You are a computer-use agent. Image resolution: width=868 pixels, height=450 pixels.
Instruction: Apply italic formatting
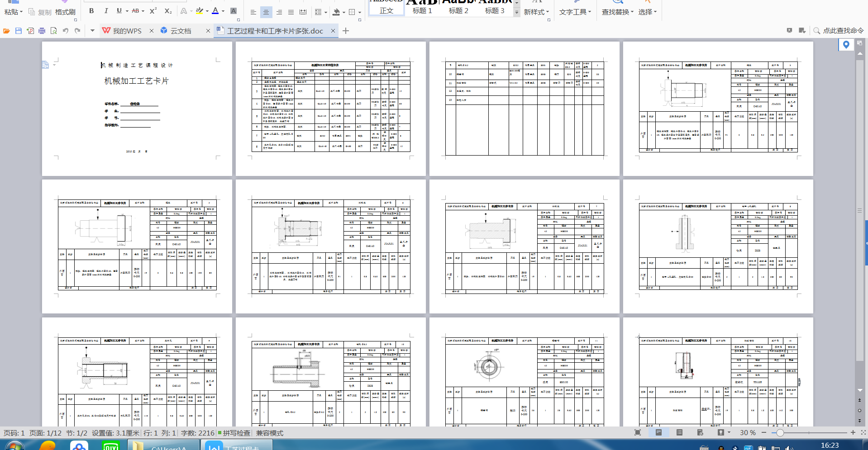106,11
